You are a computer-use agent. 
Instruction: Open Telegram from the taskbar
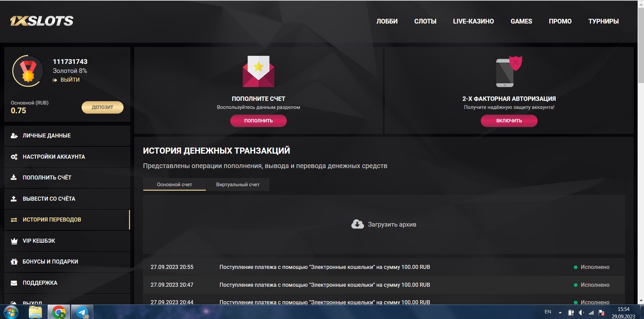click(82, 312)
